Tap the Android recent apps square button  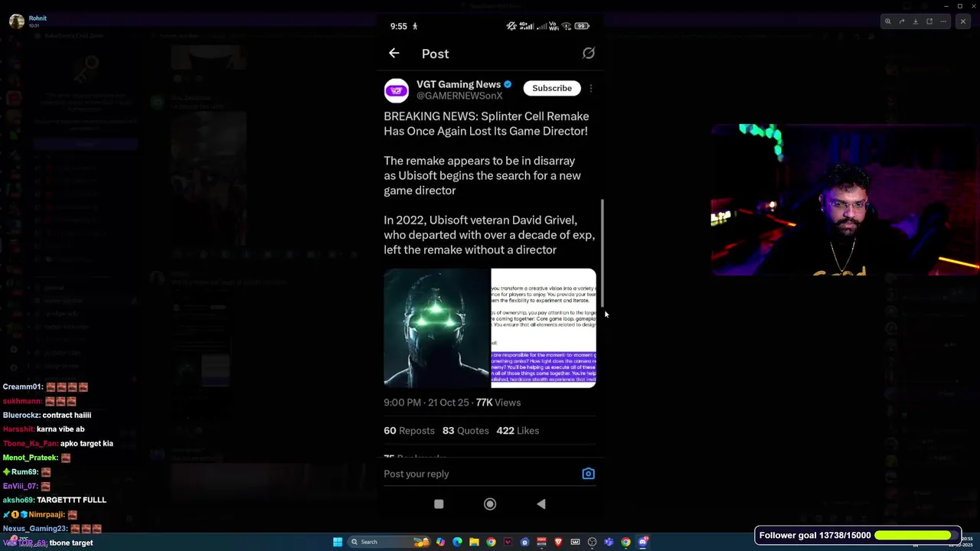pos(439,504)
